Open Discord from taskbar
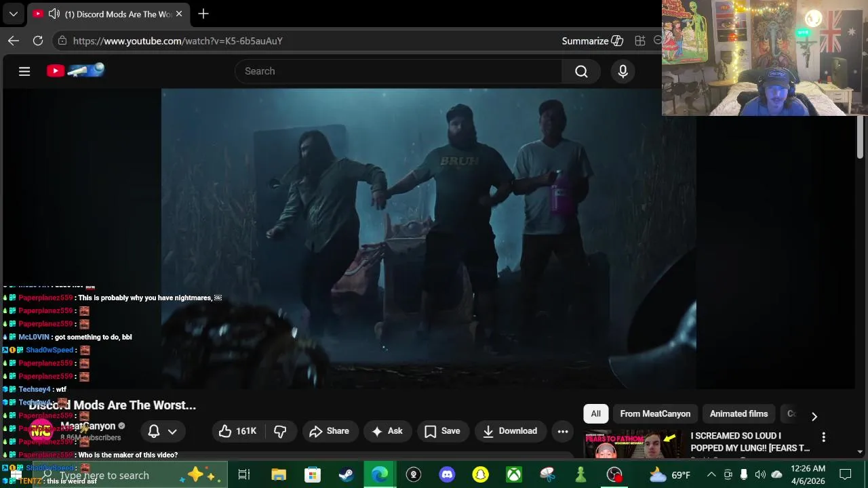 447,474
